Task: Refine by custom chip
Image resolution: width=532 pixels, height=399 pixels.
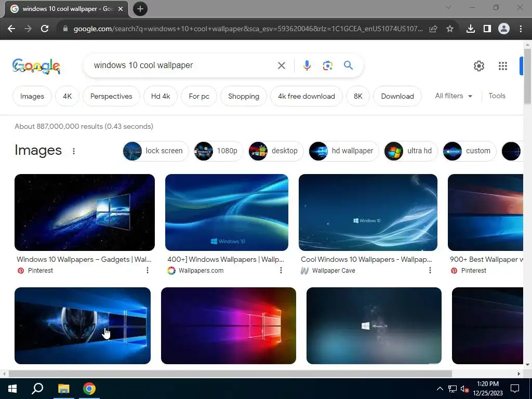Action: [469, 151]
